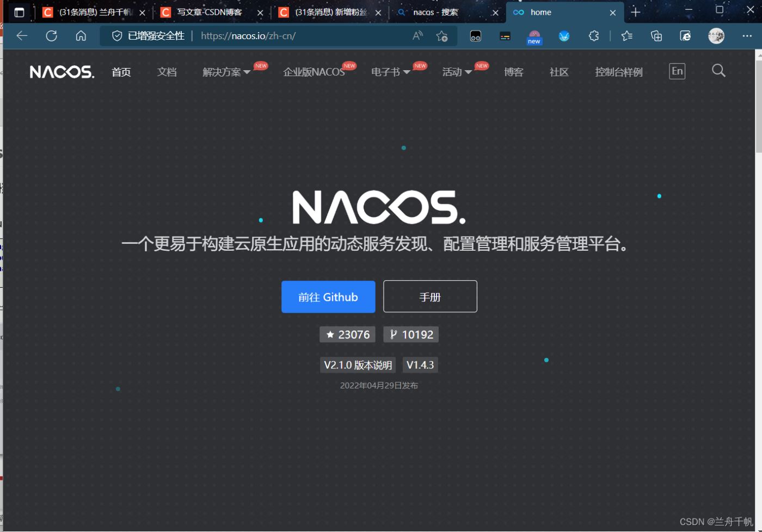
Task: Click the 手册 button
Action: 430,296
